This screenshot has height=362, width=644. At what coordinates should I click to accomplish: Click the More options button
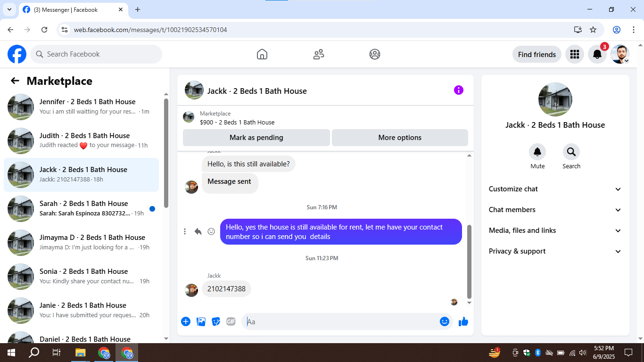[x=400, y=138]
